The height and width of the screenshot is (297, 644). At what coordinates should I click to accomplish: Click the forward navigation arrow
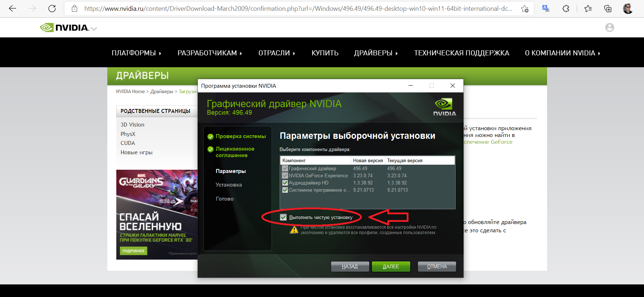pyautogui.click(x=32, y=8)
